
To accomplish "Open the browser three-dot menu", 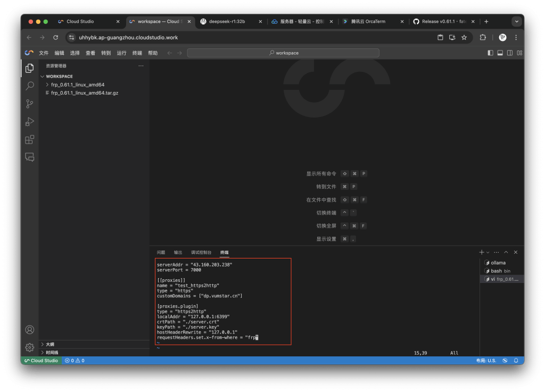I will point(516,38).
